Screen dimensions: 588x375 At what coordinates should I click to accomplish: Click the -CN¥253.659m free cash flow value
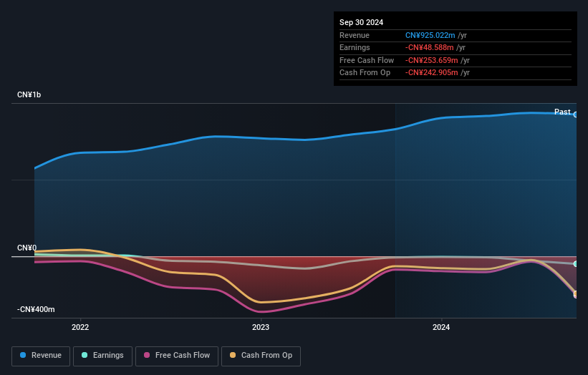432,60
